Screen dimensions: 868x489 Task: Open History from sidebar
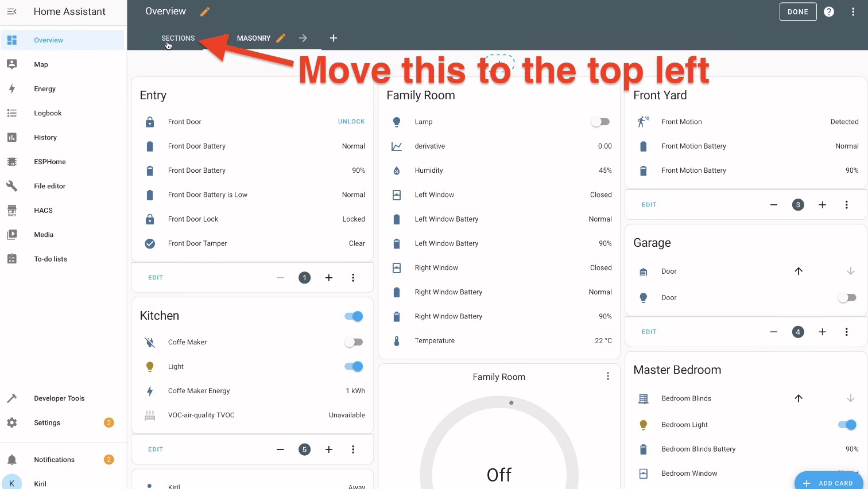tap(63, 137)
